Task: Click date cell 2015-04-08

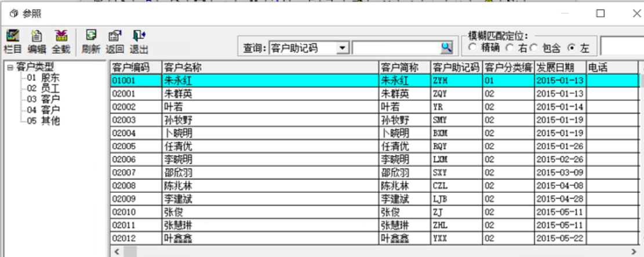Action: [x=560, y=186]
